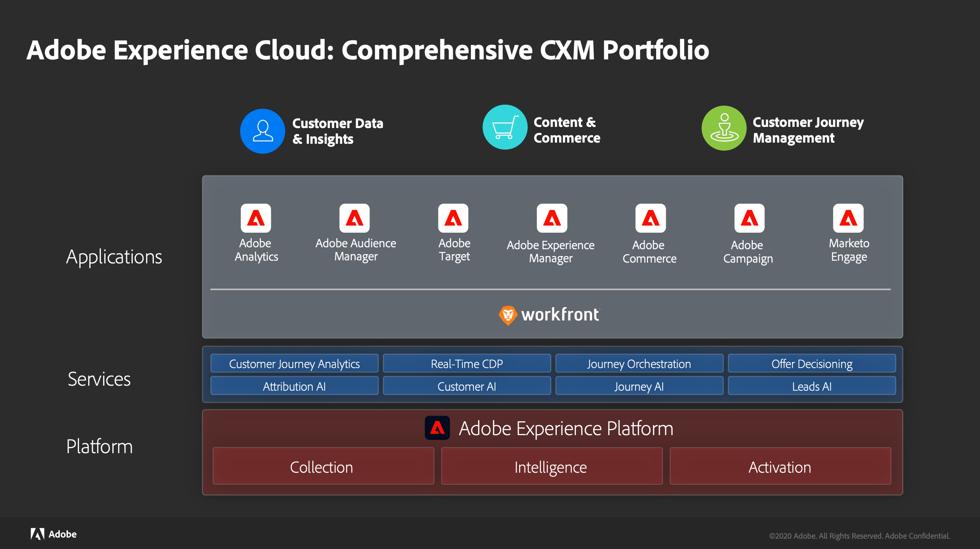Select the Adobe Target app icon

453,218
